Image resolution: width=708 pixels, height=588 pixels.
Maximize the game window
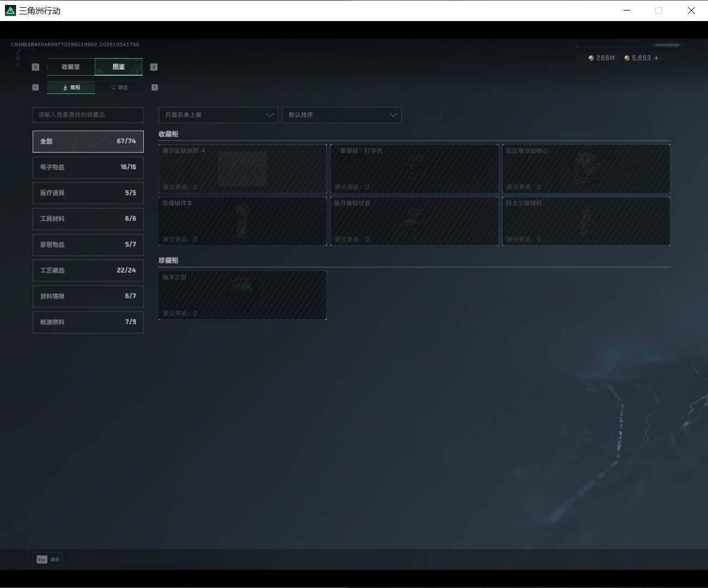pyautogui.click(x=658, y=11)
